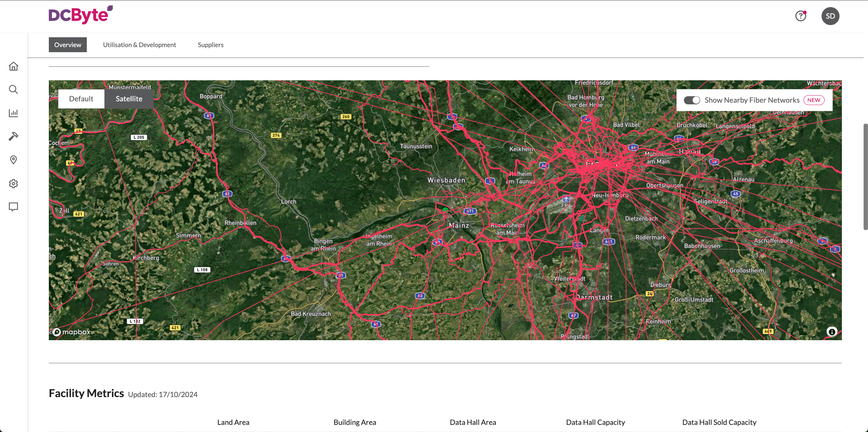Open the Feedback chat icon in the sidebar
868x432 pixels.
(13, 207)
